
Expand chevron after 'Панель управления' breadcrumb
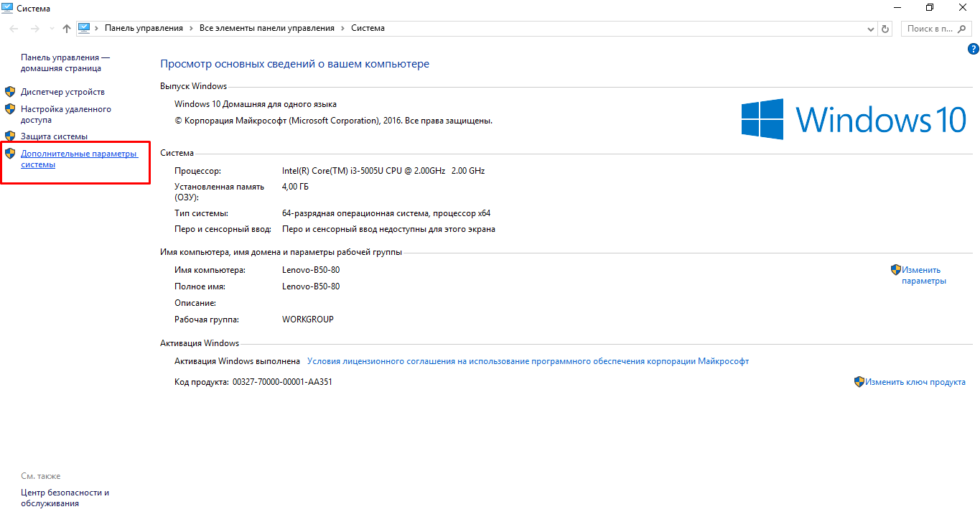(191, 28)
